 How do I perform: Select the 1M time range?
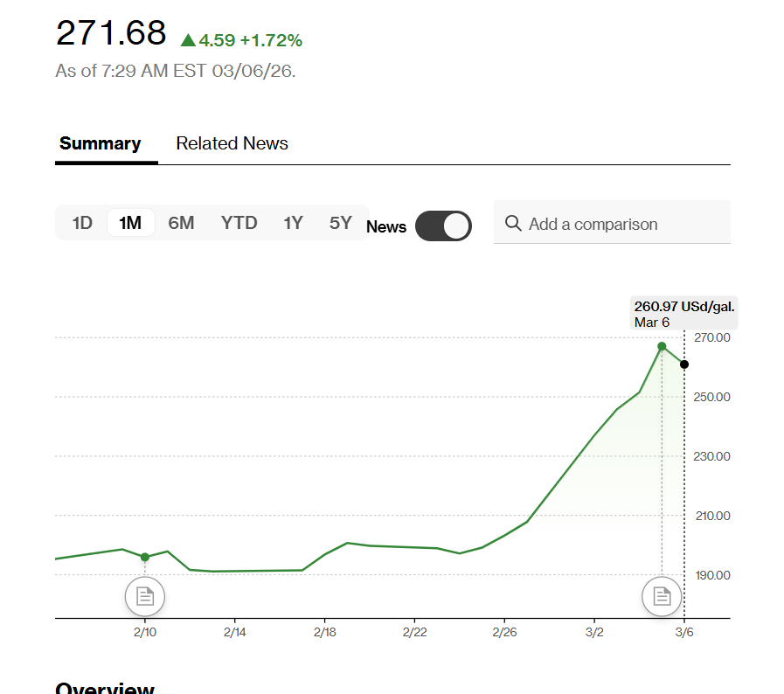130,223
